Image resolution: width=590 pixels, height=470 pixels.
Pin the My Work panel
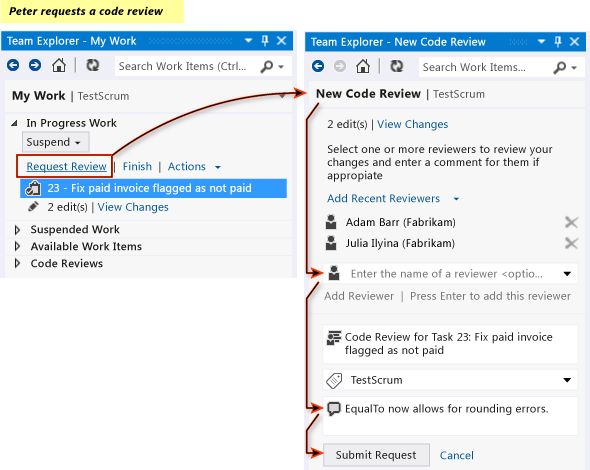265,40
